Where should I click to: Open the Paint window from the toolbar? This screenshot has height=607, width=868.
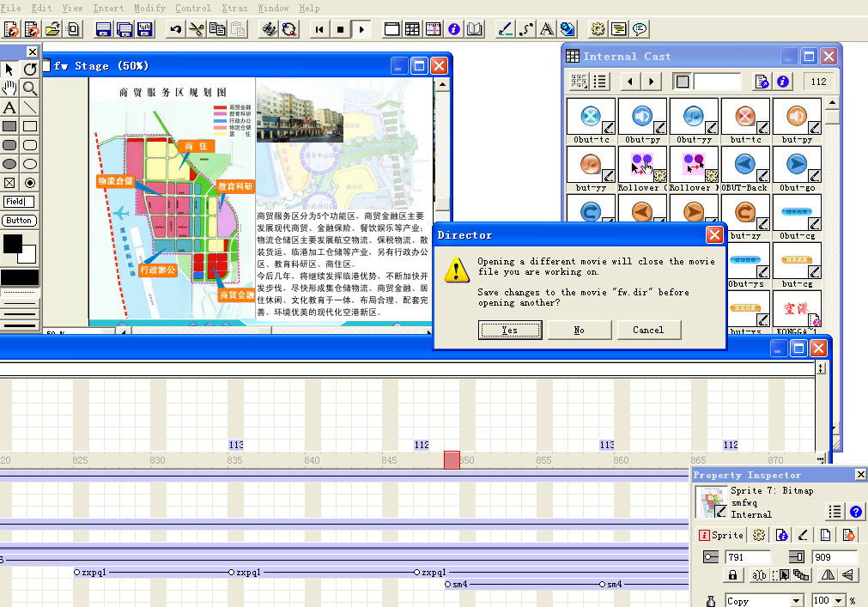pos(505,29)
